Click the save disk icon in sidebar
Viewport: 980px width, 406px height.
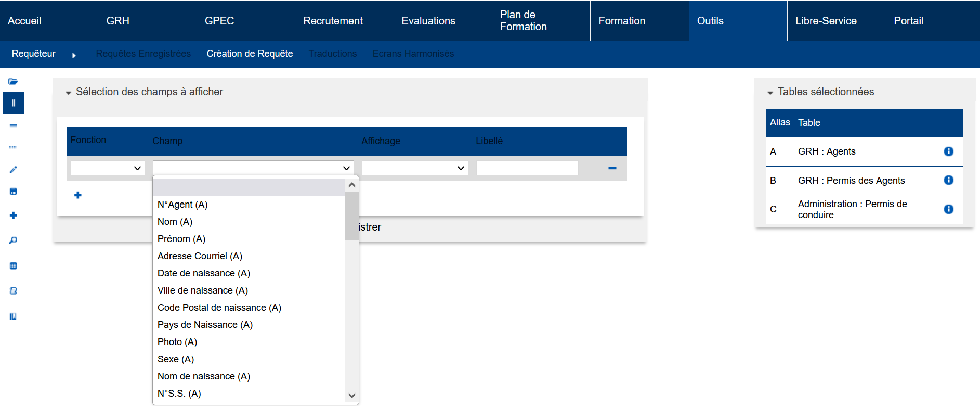[14, 192]
